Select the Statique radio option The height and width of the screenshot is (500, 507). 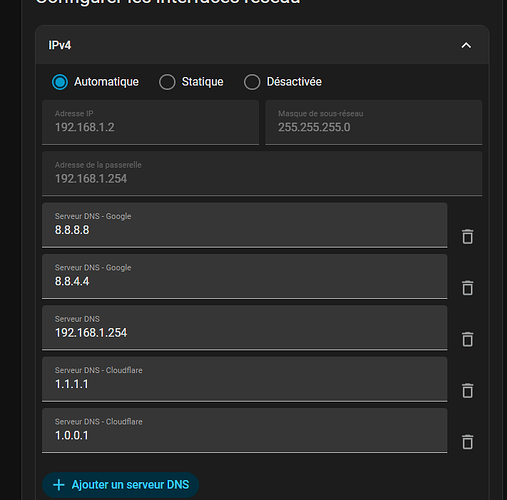167,82
